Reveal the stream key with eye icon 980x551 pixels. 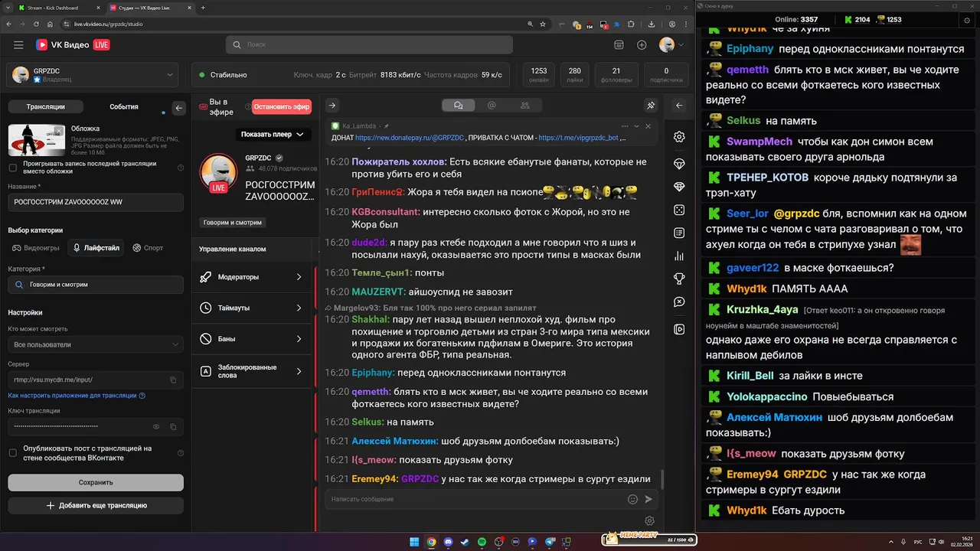(156, 426)
